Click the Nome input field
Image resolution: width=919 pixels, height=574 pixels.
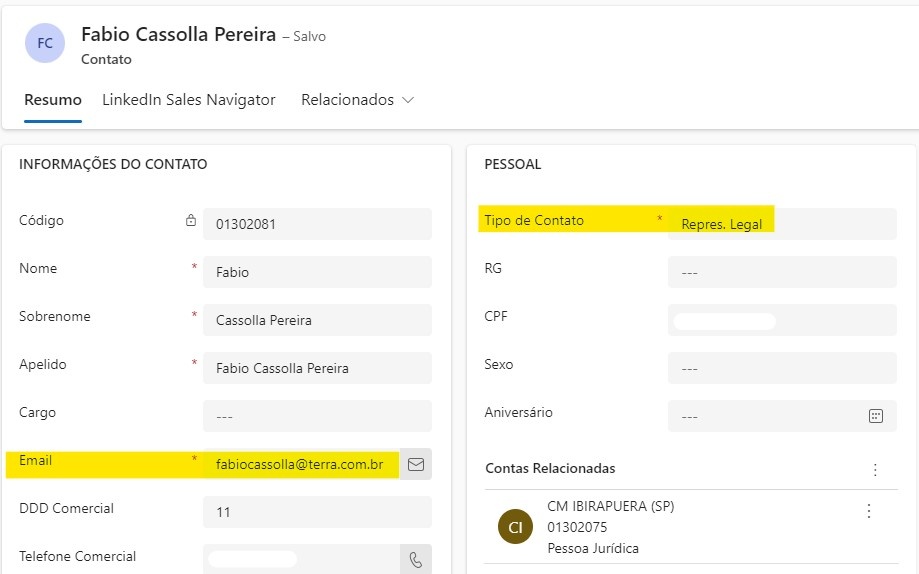[x=317, y=272]
